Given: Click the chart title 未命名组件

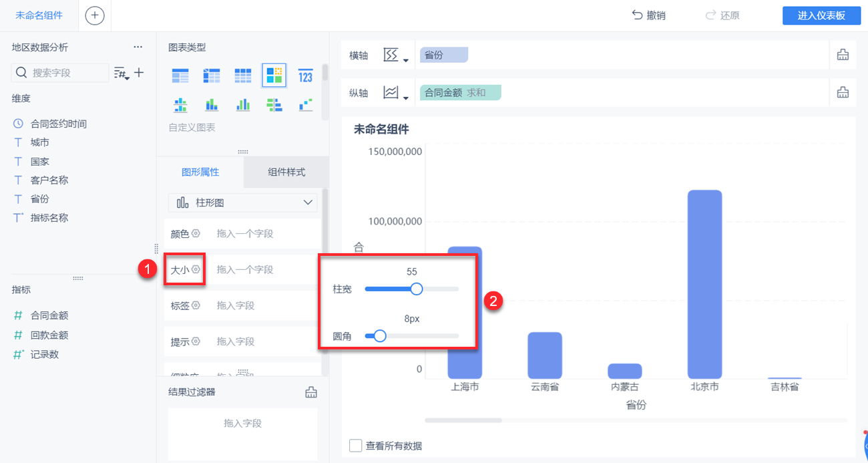Looking at the screenshot, I should pyautogui.click(x=381, y=130).
